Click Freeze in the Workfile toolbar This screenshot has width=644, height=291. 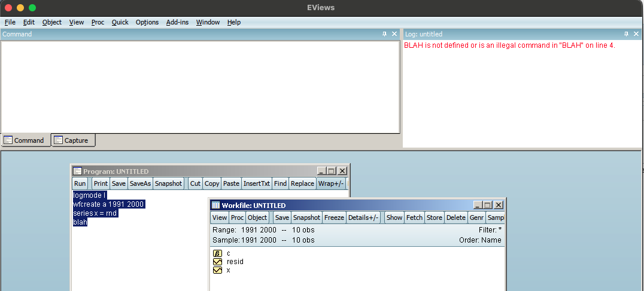[335, 218]
